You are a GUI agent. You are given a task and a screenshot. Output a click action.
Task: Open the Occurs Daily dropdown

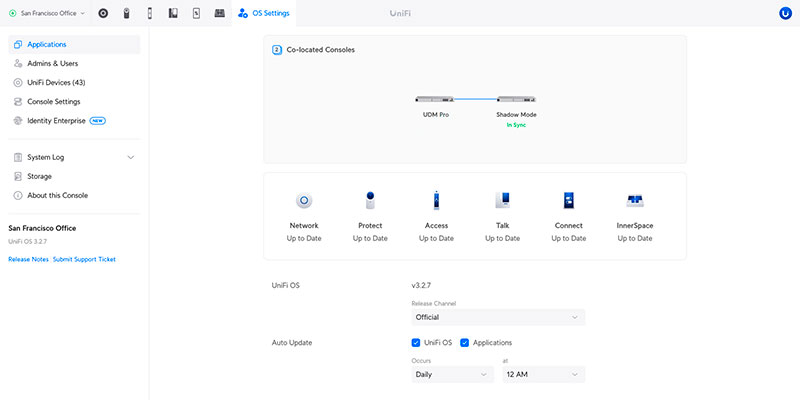[x=453, y=374]
